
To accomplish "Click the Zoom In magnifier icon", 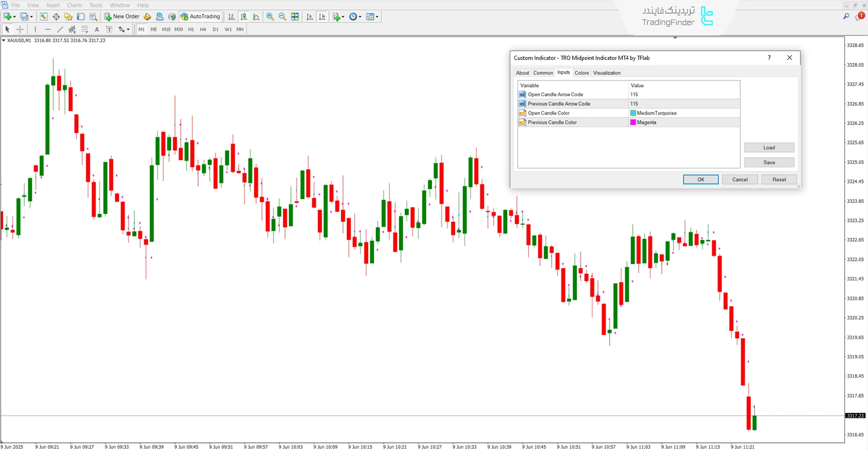I will 270,17.
